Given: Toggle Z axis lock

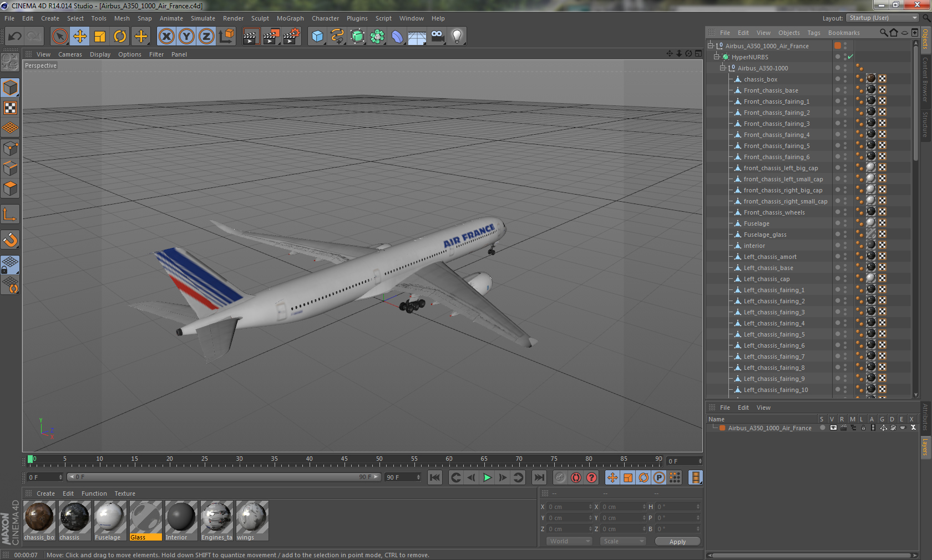Looking at the screenshot, I should coord(206,37).
